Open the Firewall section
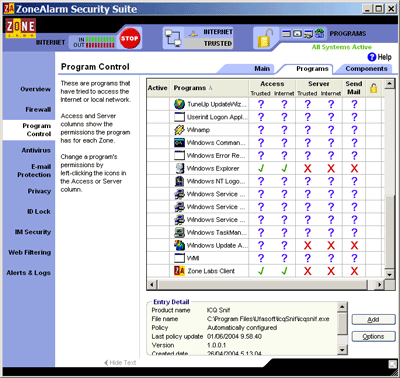The width and height of the screenshot is (400, 378). [x=38, y=109]
